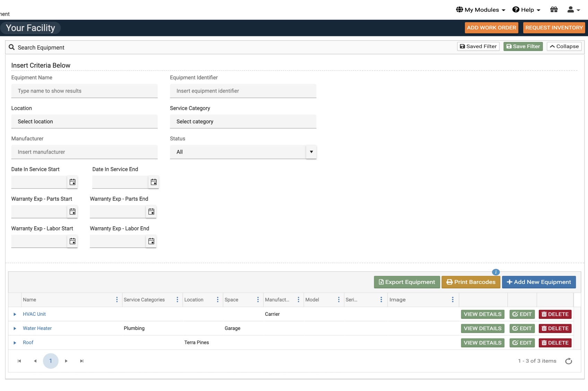Click the info bubble above Print Barcodes

[496, 272]
